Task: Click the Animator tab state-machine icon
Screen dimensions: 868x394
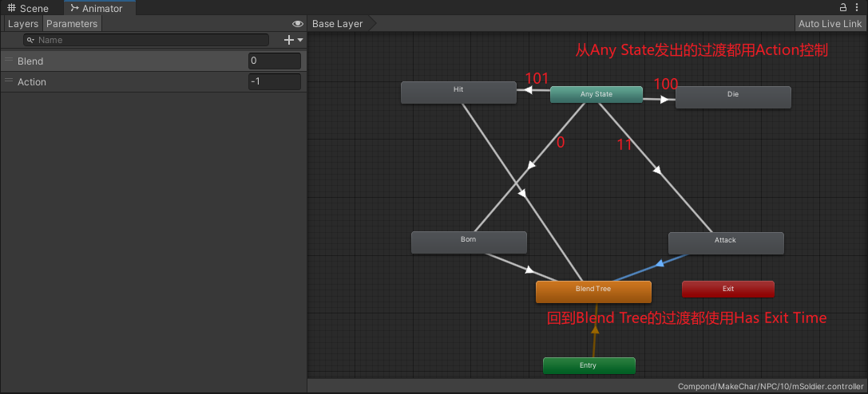Action: tap(74, 8)
